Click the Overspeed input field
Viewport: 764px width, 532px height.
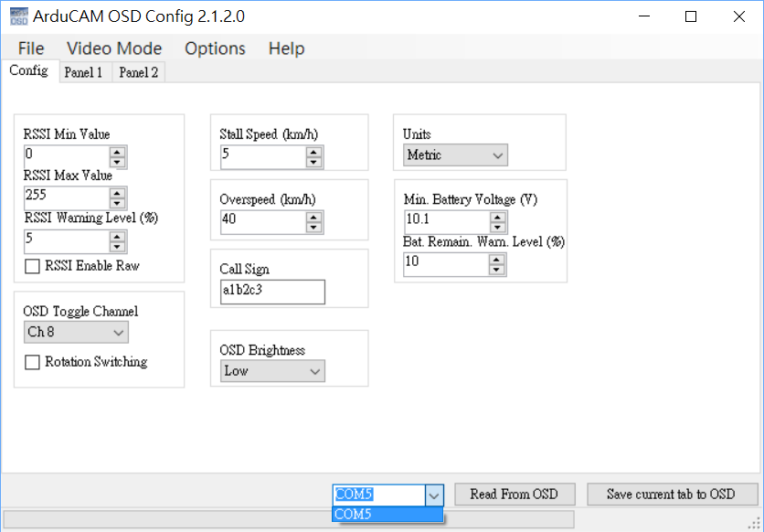pos(263,222)
